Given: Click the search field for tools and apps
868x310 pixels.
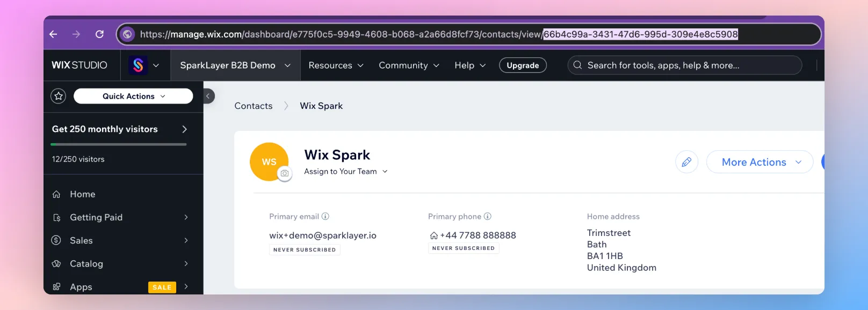Looking at the screenshot, I should (685, 65).
